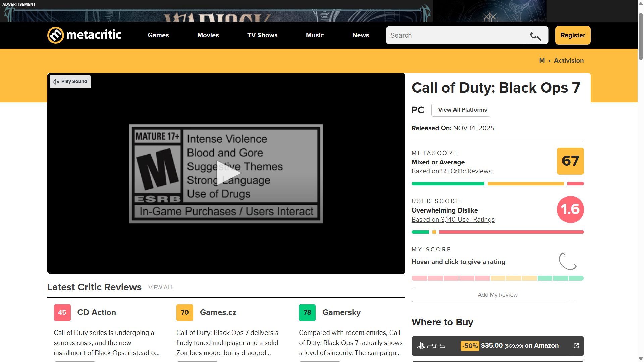
Task: Click the My Score rating bar
Action: (x=497, y=278)
